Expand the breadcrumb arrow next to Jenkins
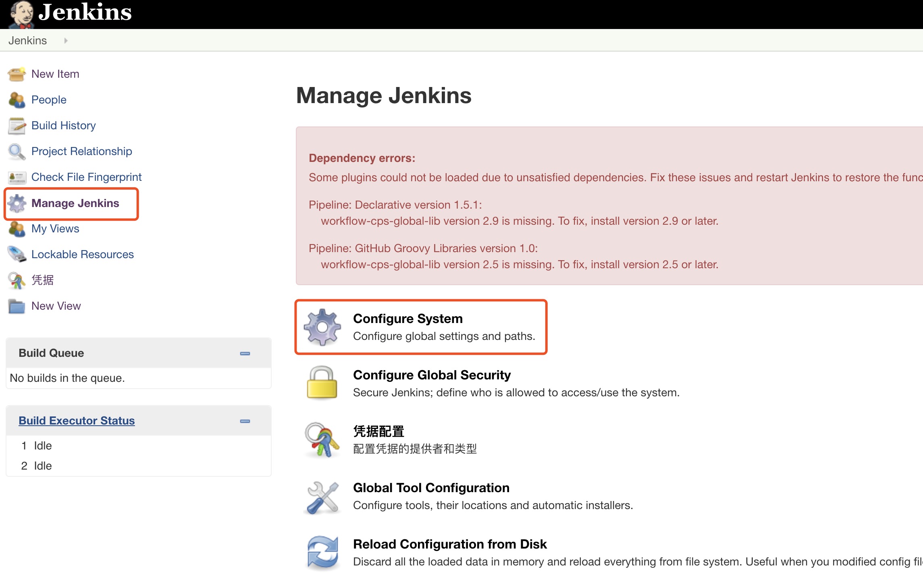The image size is (923, 588). (66, 41)
